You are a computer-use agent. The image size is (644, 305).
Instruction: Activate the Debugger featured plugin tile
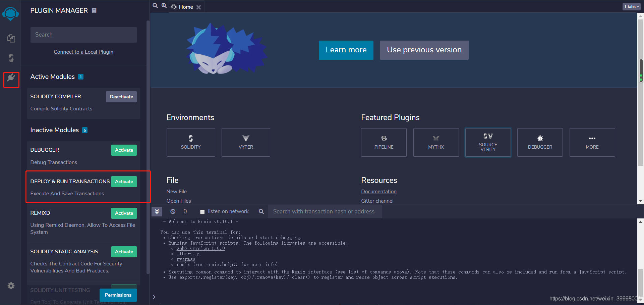click(540, 142)
